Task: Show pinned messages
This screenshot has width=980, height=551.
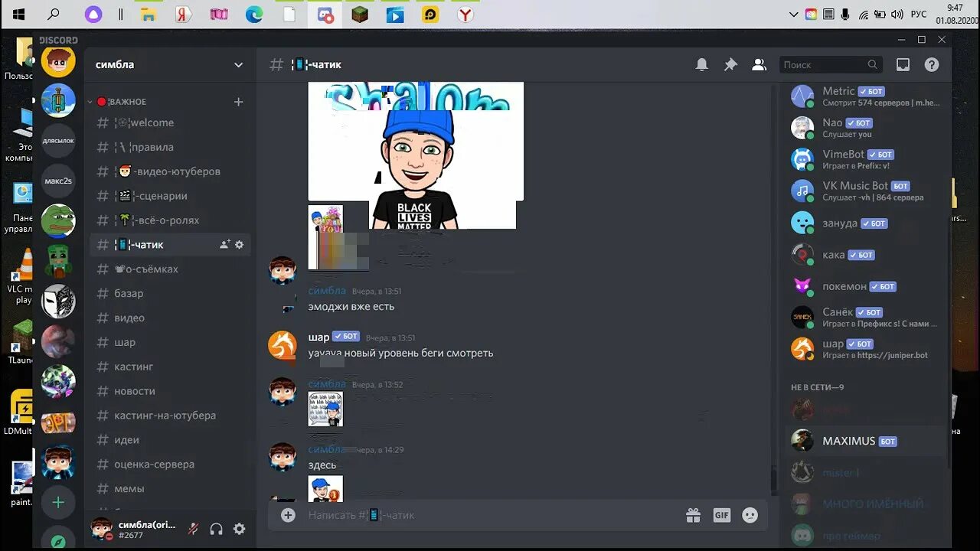Action: pyautogui.click(x=730, y=65)
